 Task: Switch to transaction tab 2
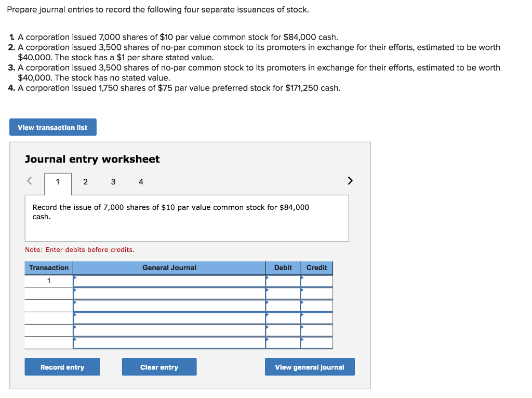[x=85, y=182]
